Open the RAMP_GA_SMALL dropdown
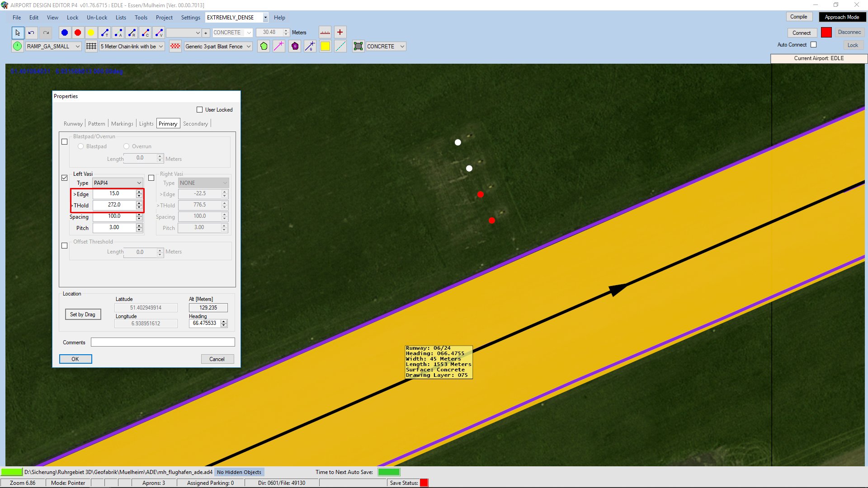 tap(53, 47)
